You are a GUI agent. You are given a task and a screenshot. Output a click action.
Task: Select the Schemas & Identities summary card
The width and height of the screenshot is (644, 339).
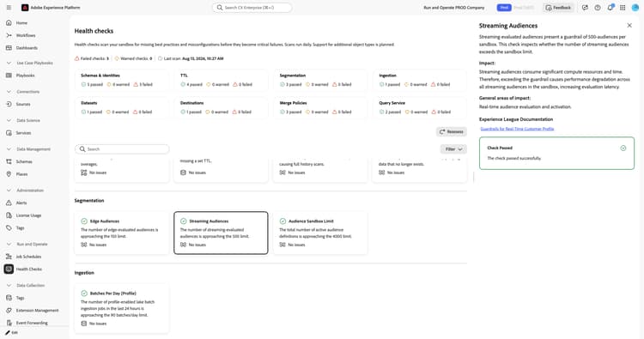(122, 80)
